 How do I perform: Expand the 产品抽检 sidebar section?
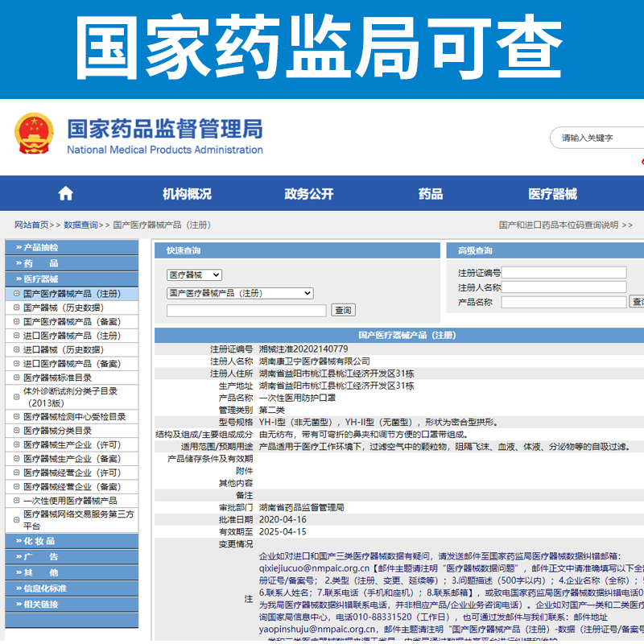coord(72,247)
